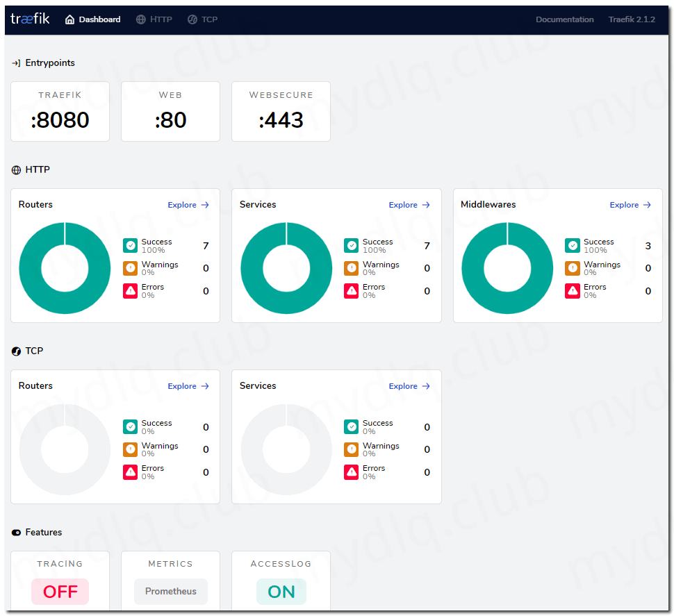Explore HTTP Routers via arrow link
The height and width of the screenshot is (616, 674).
point(188,205)
